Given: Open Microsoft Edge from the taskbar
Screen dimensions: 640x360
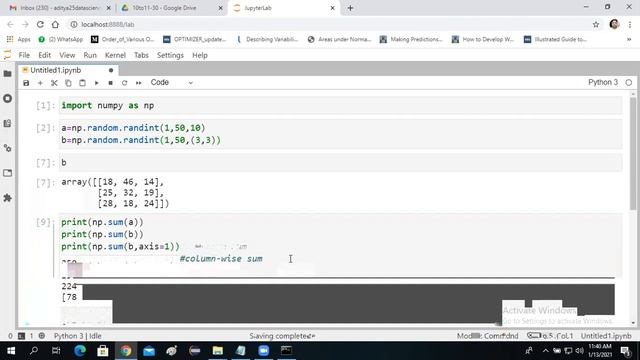Looking at the screenshot, I should [80, 351].
